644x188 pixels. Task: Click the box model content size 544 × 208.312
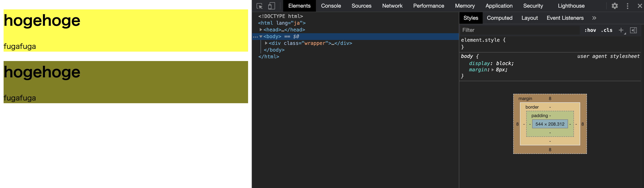pos(550,124)
